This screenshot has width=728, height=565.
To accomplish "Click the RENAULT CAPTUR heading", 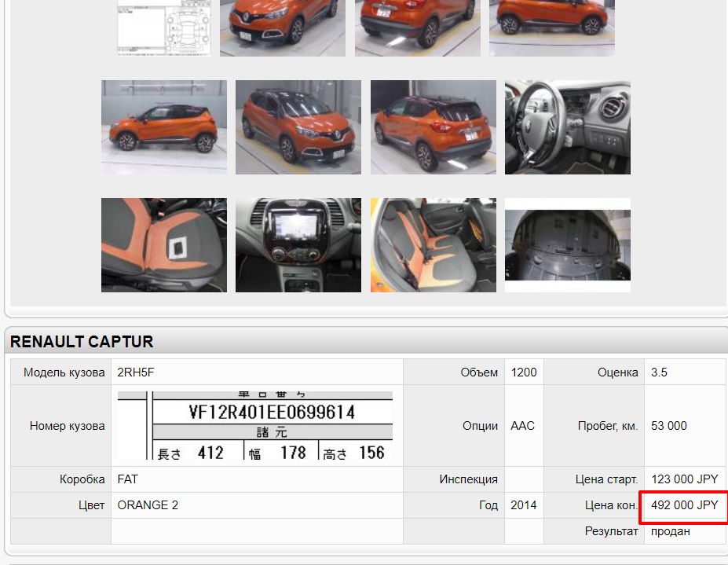I will (x=81, y=342).
